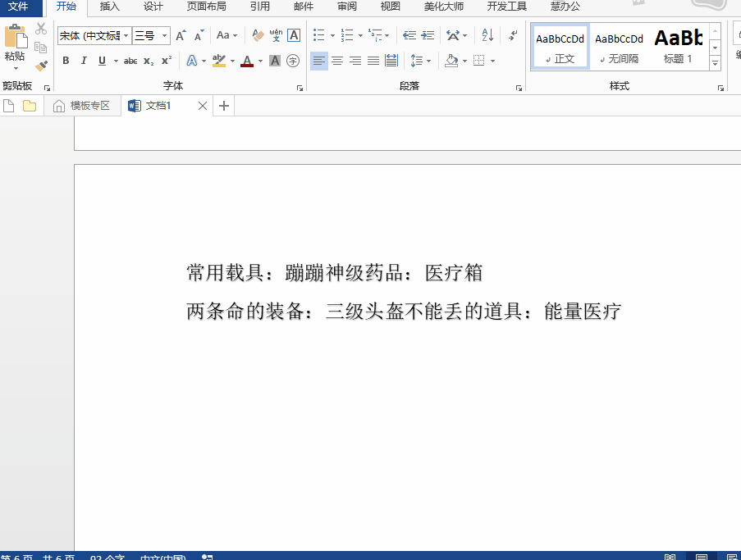Toggle center paragraph alignment
The width and height of the screenshot is (741, 560).
click(336, 61)
